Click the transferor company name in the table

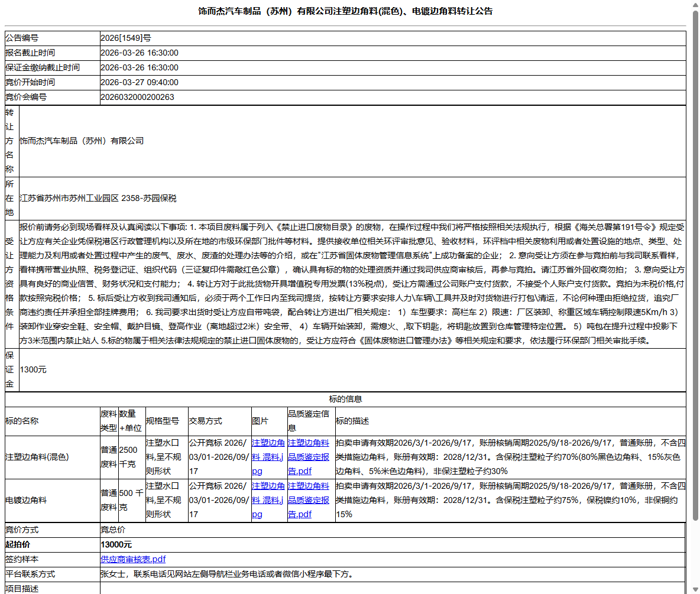[82, 141]
